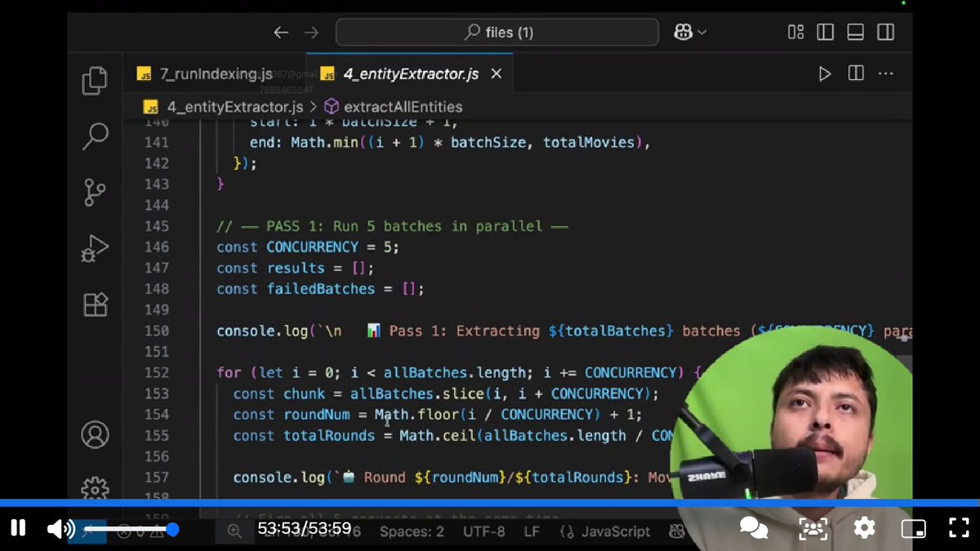This screenshot has height=551, width=980.
Task: Click the 'for' keyword on line 152
Action: [229, 372]
